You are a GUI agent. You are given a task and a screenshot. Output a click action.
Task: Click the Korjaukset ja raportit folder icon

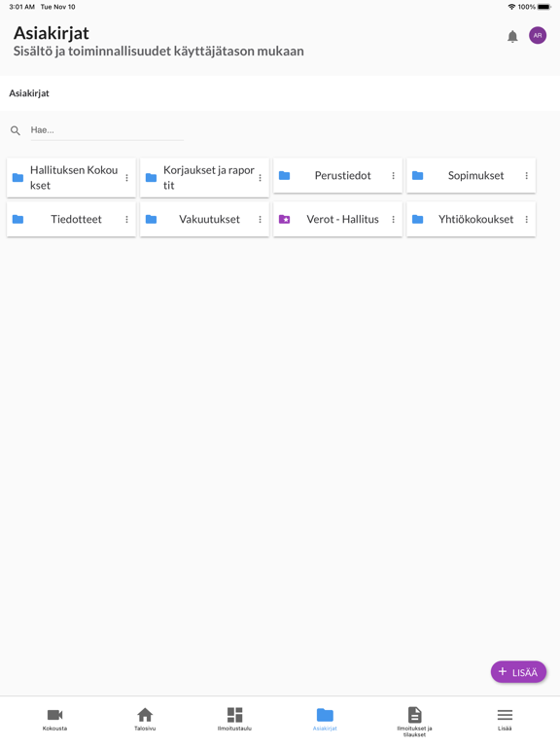point(151,178)
